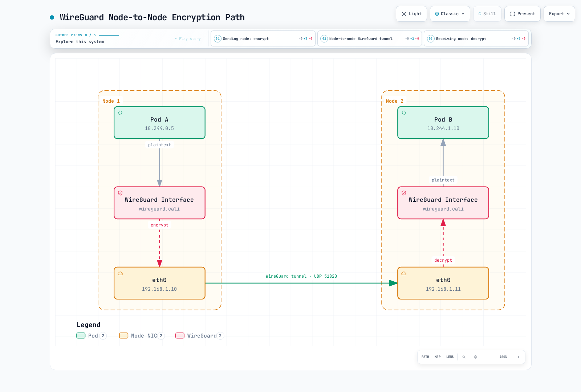Click the plaintext label under Pod A
Viewport: 581px width, 392px height.
point(159,145)
